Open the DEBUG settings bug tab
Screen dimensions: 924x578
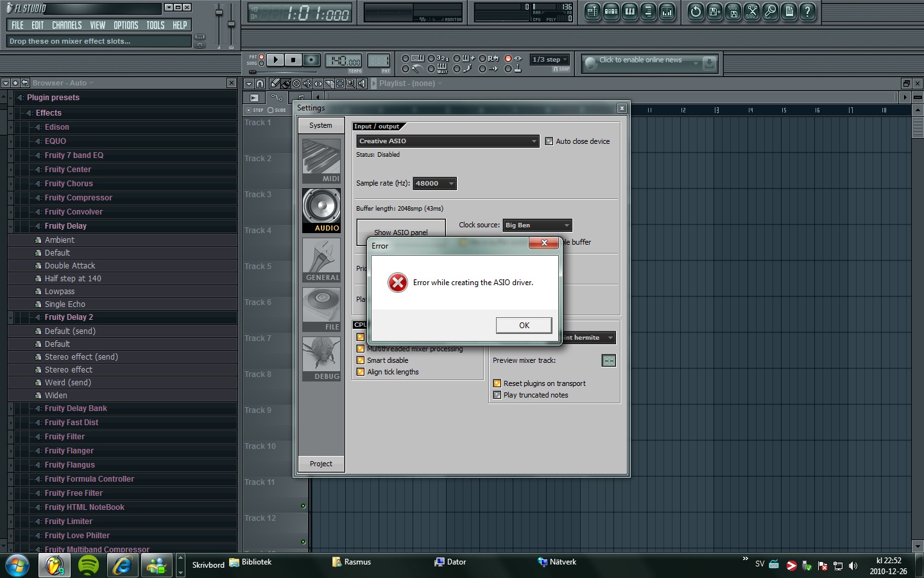pyautogui.click(x=321, y=358)
